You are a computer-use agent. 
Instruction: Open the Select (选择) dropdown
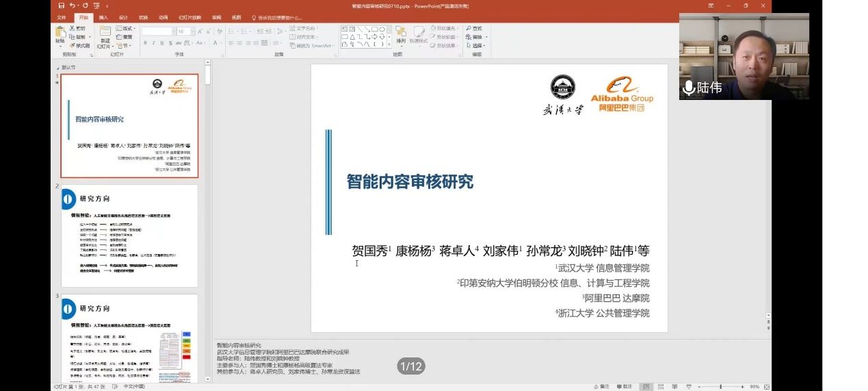475,46
